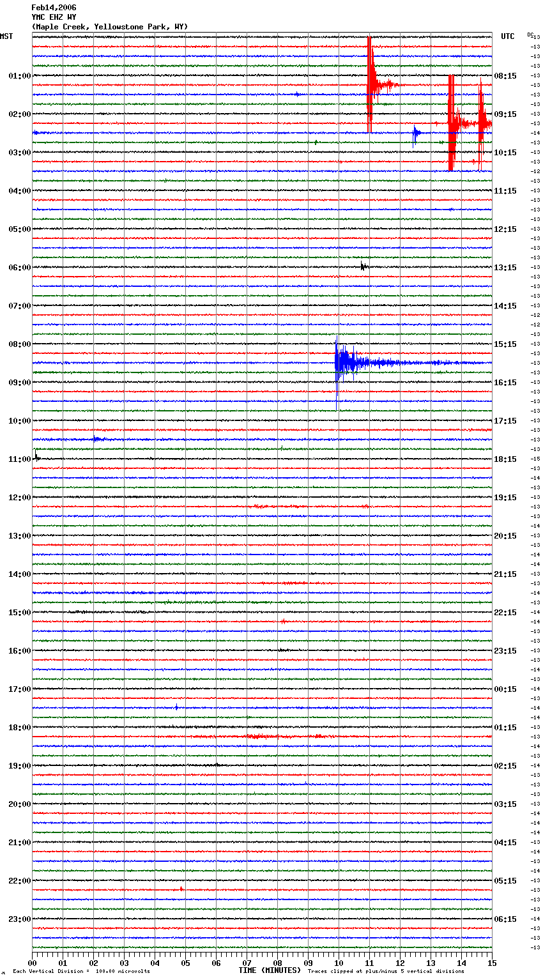543x980 pixels.
Task: Click minute axis tick label 08
Action: pos(277,963)
